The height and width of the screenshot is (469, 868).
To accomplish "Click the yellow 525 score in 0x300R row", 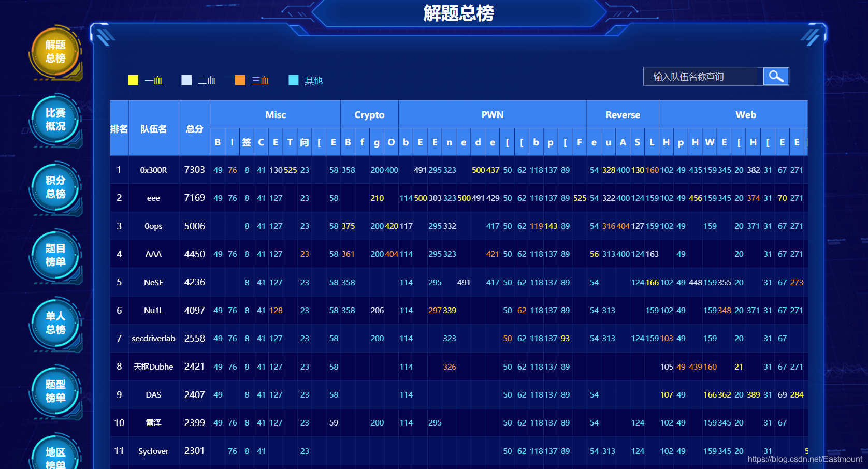I will coord(291,170).
